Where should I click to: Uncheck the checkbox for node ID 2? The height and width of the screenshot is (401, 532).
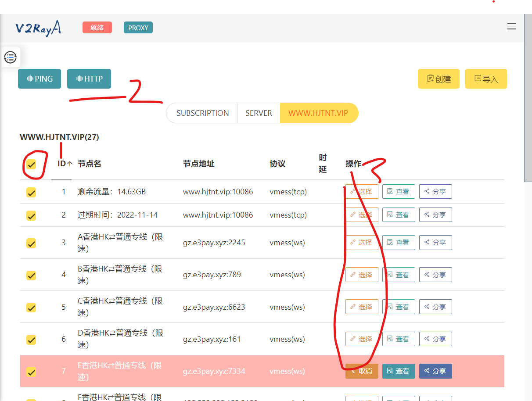pyautogui.click(x=31, y=215)
